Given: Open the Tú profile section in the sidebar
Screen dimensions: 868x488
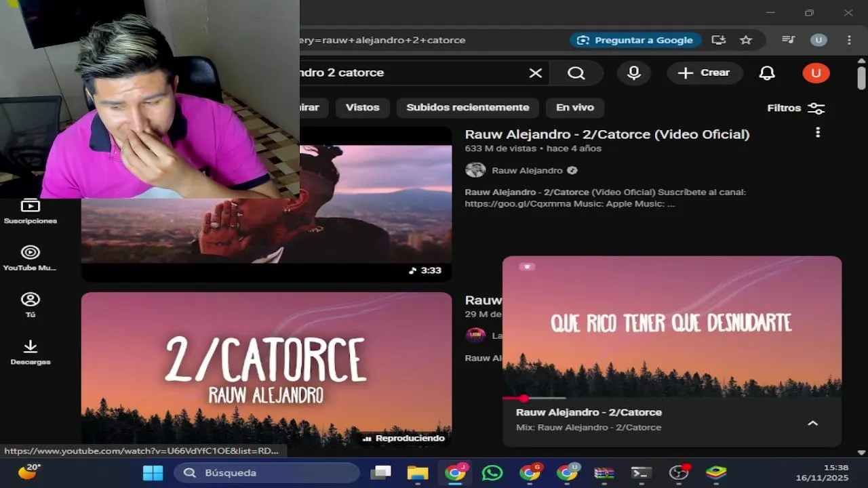Looking at the screenshot, I should (31, 305).
